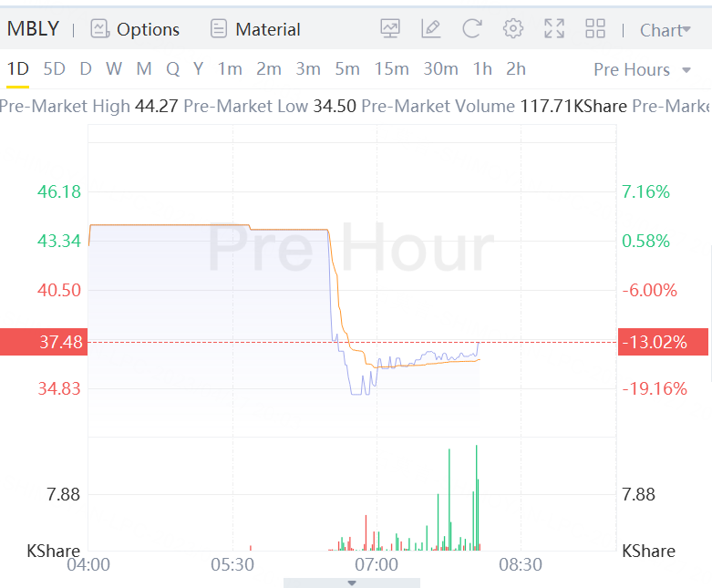The width and height of the screenshot is (712, 588).
Task: Open the chart indicator monitor icon
Action: [x=390, y=29]
